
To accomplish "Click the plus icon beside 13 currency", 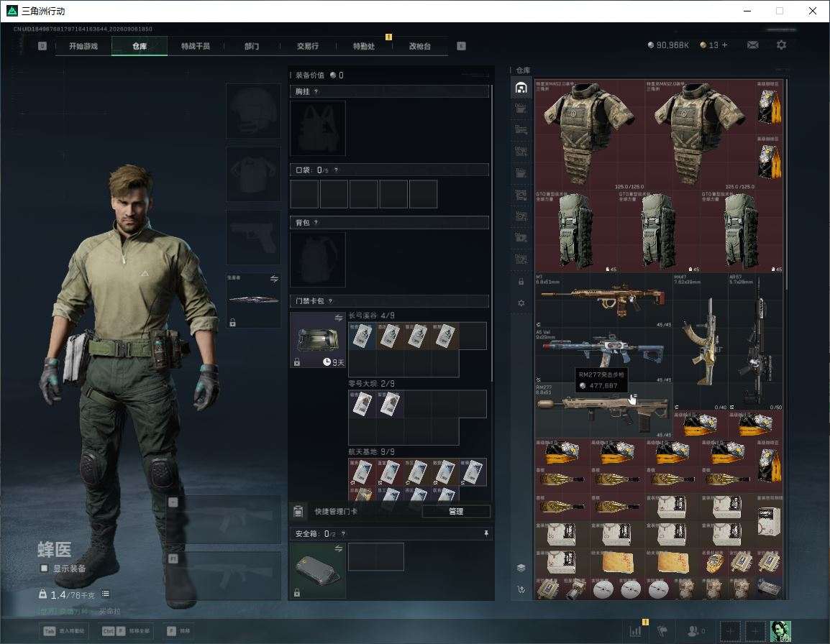I will [725, 45].
